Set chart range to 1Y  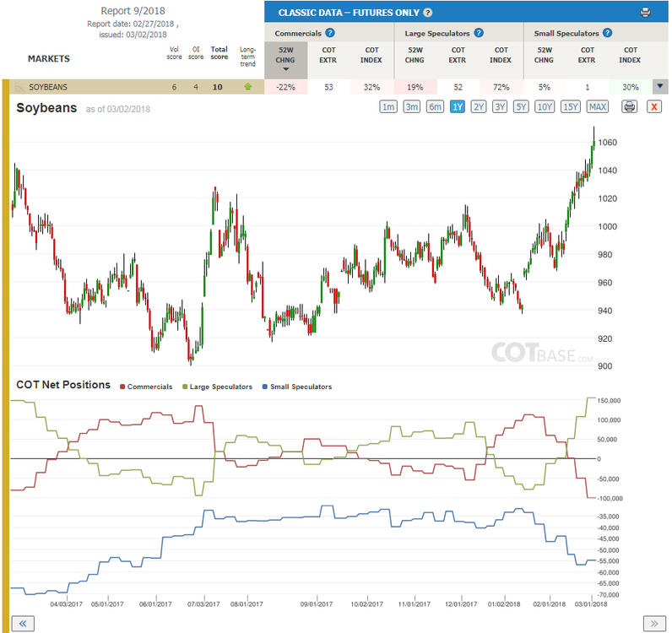coord(458,106)
